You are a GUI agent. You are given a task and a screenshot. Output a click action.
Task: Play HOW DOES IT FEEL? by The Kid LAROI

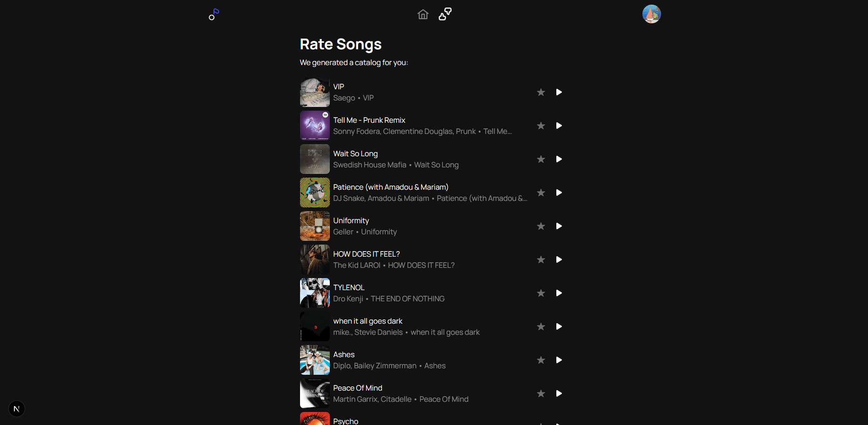point(559,259)
